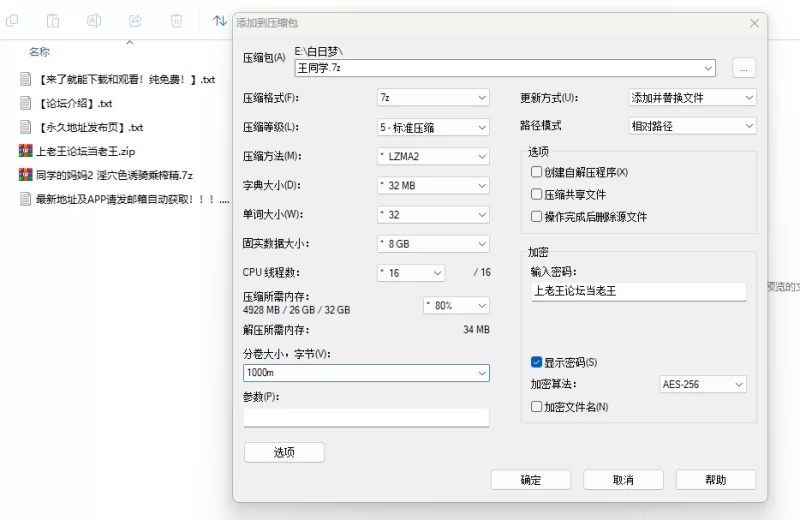800x520 pixels.
Task: Enable 创建自解压程序 checkbox
Action: [536, 172]
